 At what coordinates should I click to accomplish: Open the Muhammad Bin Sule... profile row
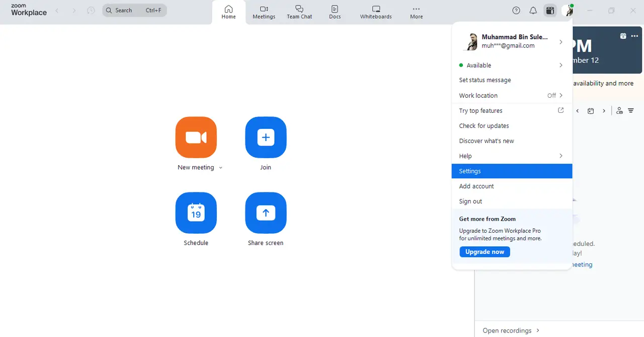click(x=512, y=41)
